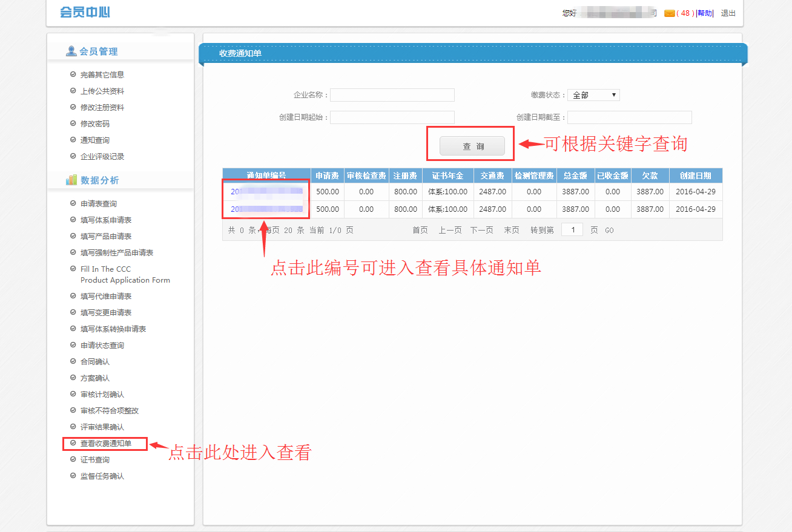
Task: Click bullet icon beside 证书查询
Action: tap(73, 460)
